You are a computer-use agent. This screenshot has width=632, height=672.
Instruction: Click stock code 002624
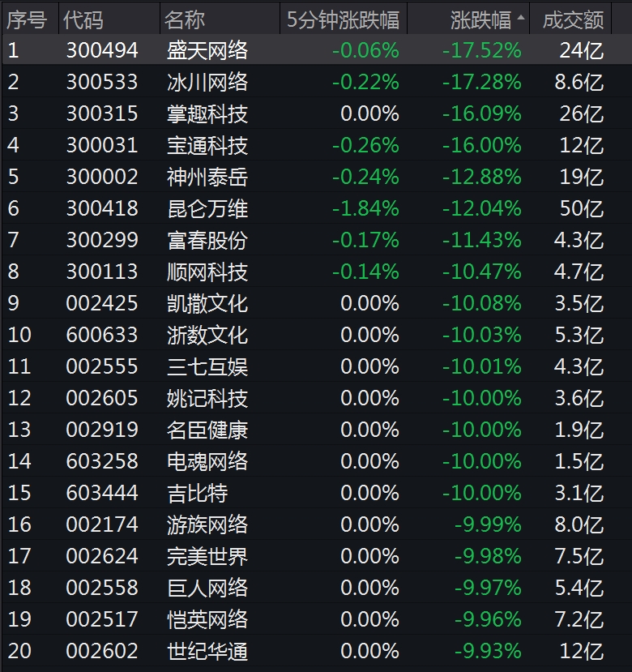(102, 556)
